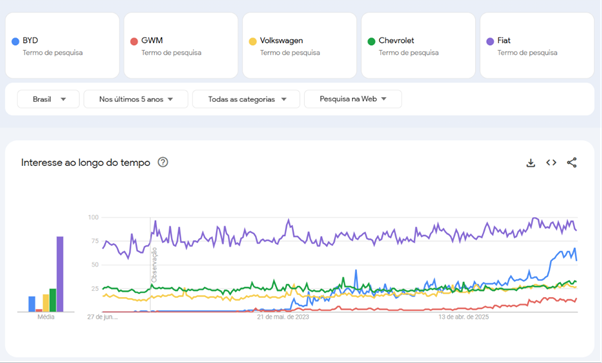Open the embed code icon
This screenshot has width=602, height=363.
coord(551,163)
